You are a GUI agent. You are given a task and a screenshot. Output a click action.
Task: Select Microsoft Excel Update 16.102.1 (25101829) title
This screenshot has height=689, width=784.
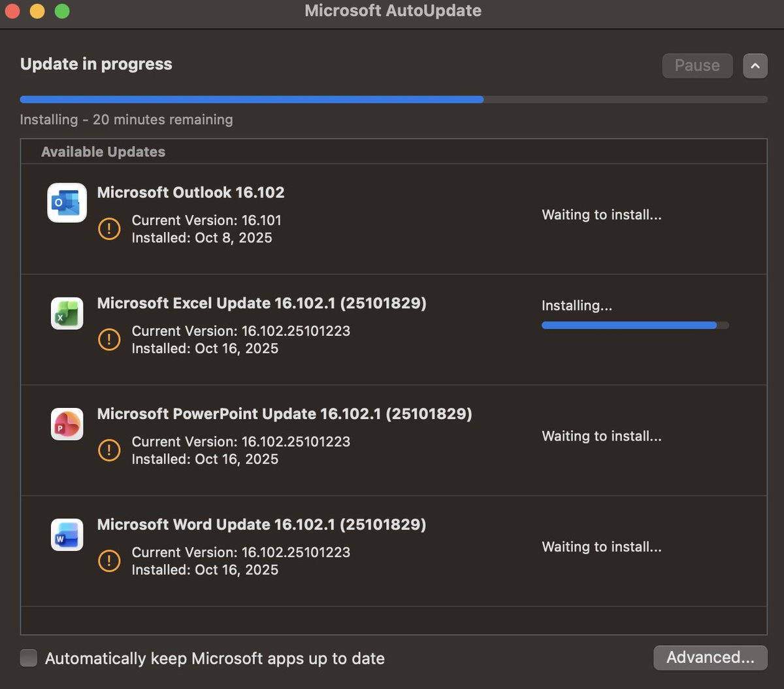tap(262, 303)
